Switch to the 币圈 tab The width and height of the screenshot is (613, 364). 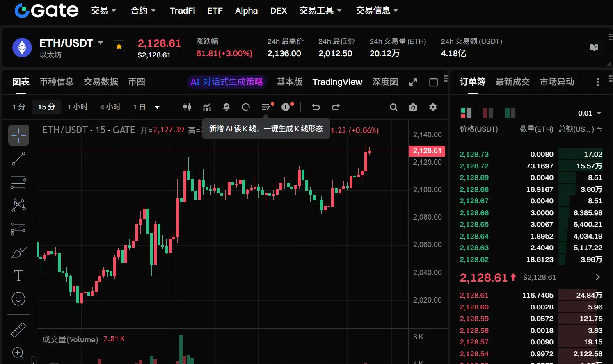(x=137, y=82)
